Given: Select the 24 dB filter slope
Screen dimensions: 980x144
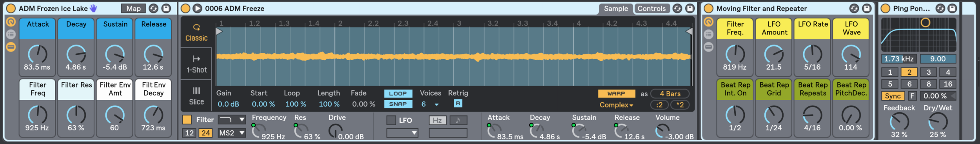Looking at the screenshot, I should tap(205, 133).
